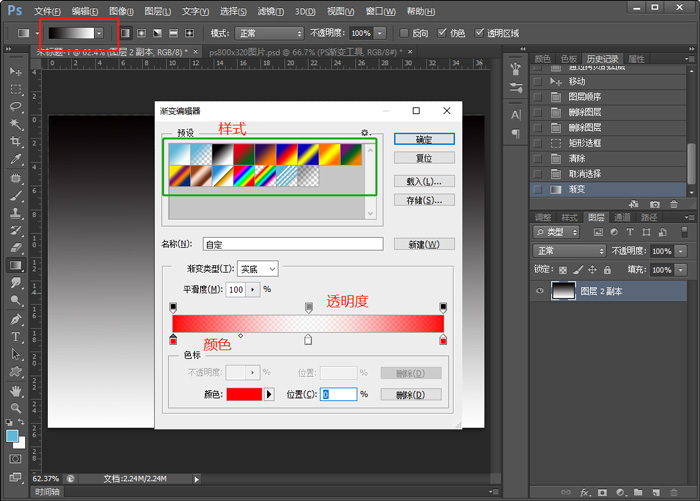This screenshot has height=501, width=700.
Task: Switch to ps800x320图片.psd document tab
Action: [306, 52]
